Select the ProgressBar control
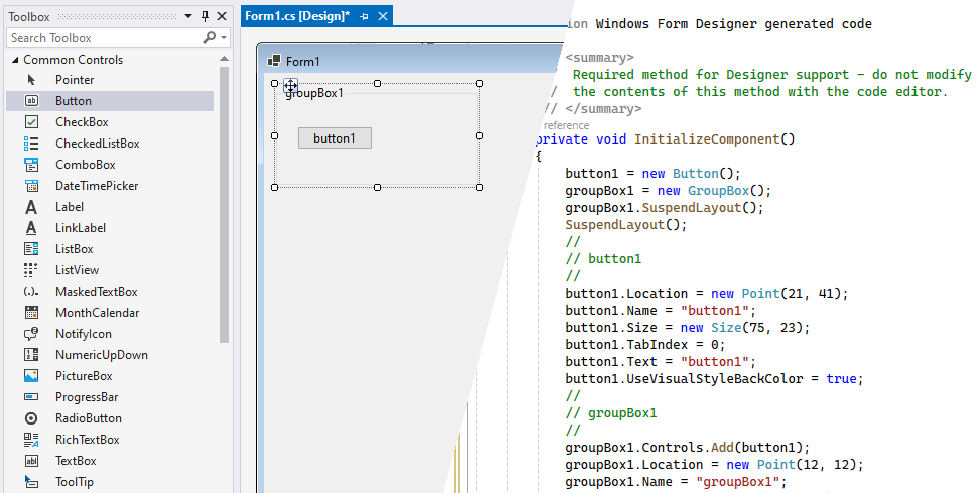Viewport: 980px width, 493px height. click(87, 397)
